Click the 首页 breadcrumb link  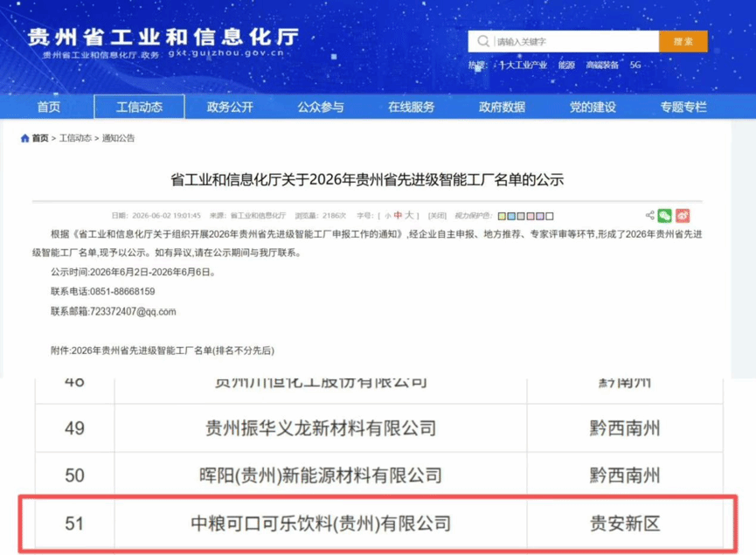click(x=40, y=138)
